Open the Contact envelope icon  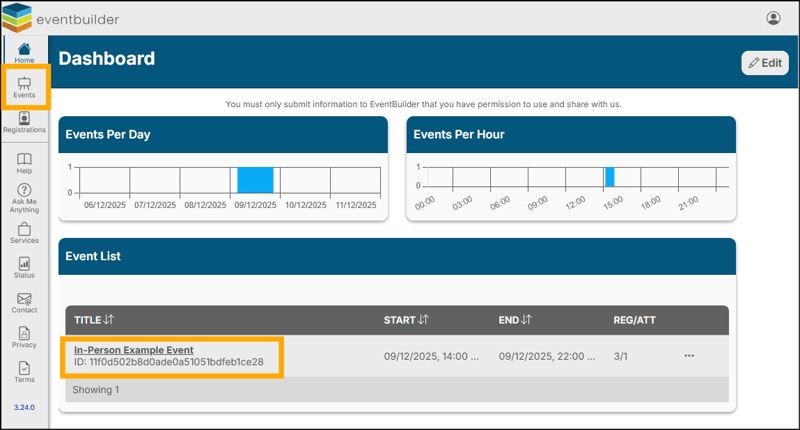pyautogui.click(x=24, y=302)
